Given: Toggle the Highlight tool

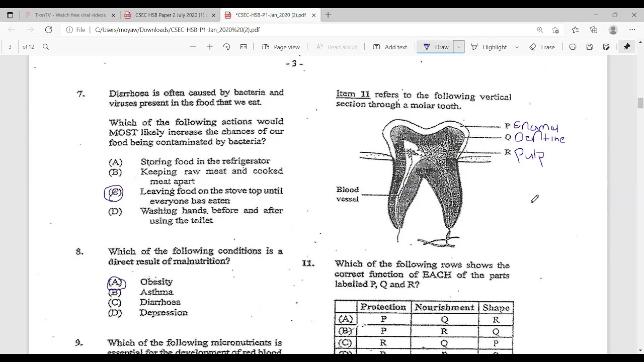Looking at the screenshot, I should [489, 47].
